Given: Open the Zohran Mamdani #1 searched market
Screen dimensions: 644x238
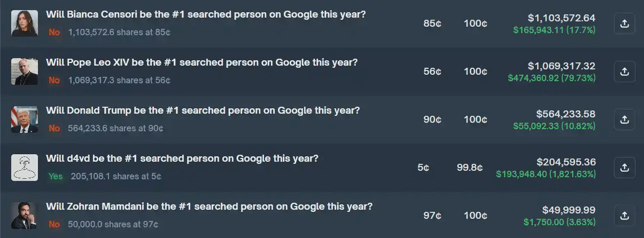Looking at the screenshot, I should pyautogui.click(x=209, y=207).
